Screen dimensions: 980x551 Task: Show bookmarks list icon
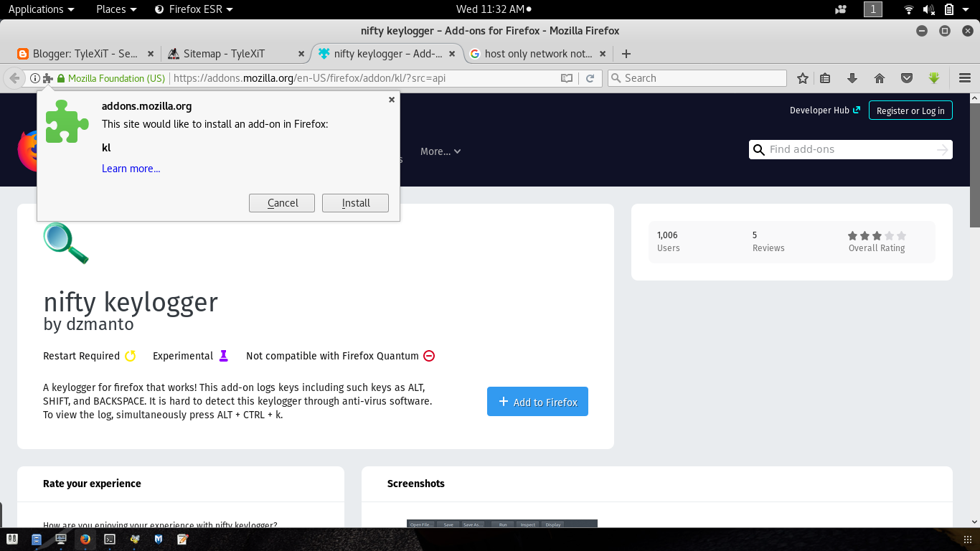click(826, 78)
